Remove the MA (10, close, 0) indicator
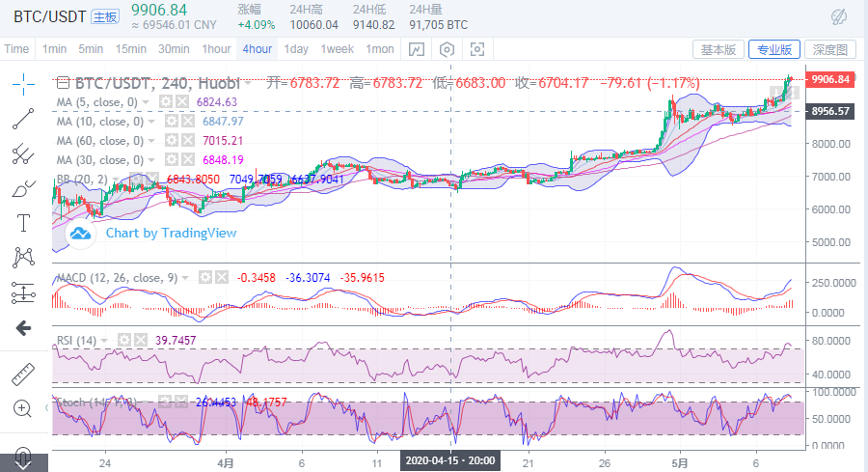868x472 pixels. pos(188,122)
